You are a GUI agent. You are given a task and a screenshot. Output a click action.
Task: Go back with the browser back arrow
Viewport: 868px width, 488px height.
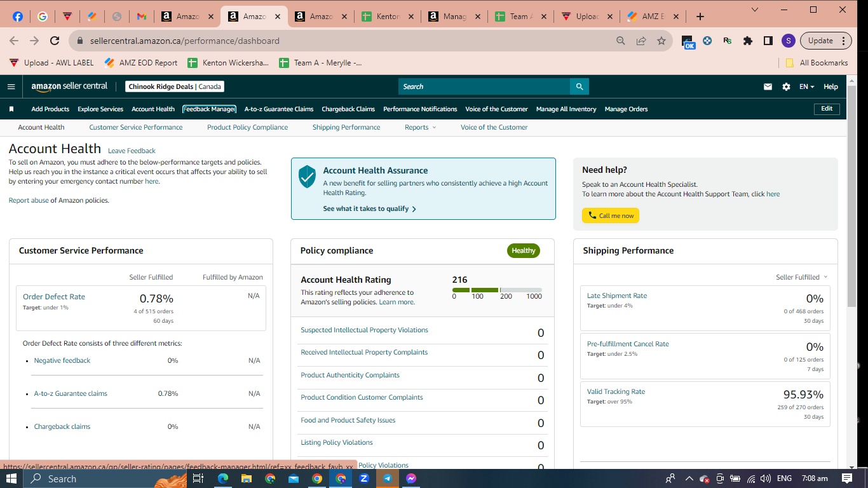tap(14, 41)
